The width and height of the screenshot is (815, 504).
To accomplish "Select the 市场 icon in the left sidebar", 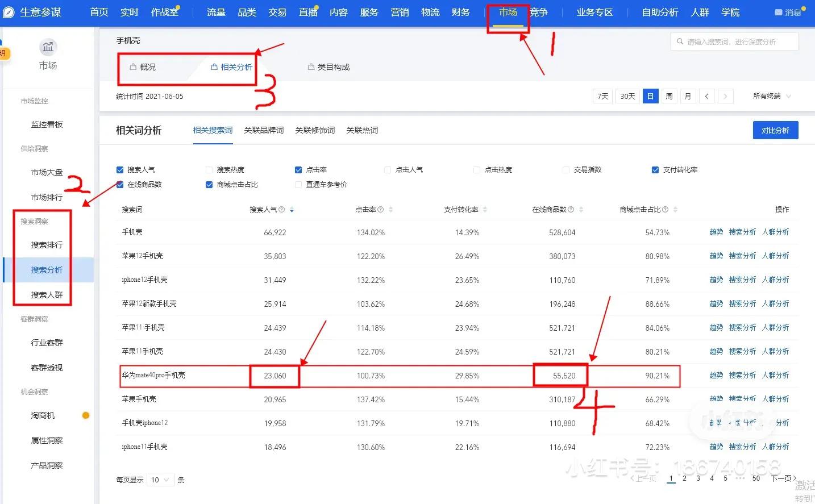I will click(x=48, y=48).
